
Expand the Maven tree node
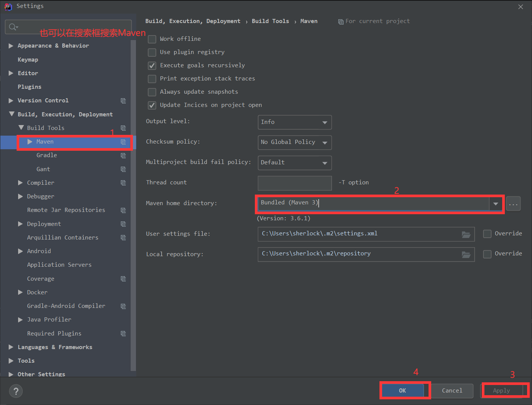click(x=30, y=142)
